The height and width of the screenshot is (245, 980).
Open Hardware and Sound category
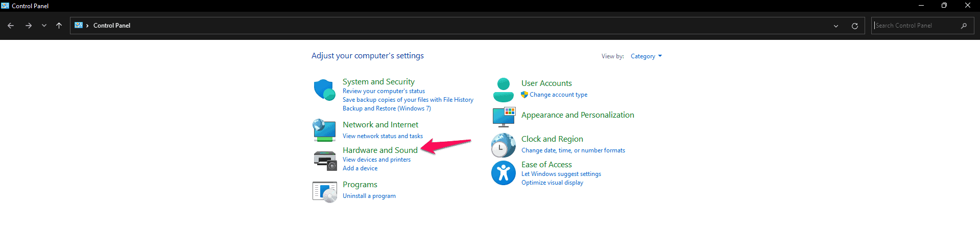tap(380, 150)
